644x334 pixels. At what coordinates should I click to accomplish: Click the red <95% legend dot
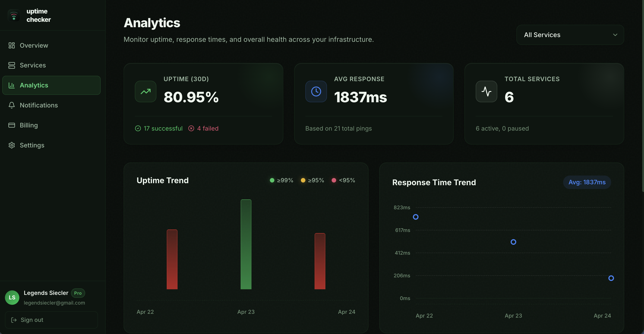pos(334,180)
